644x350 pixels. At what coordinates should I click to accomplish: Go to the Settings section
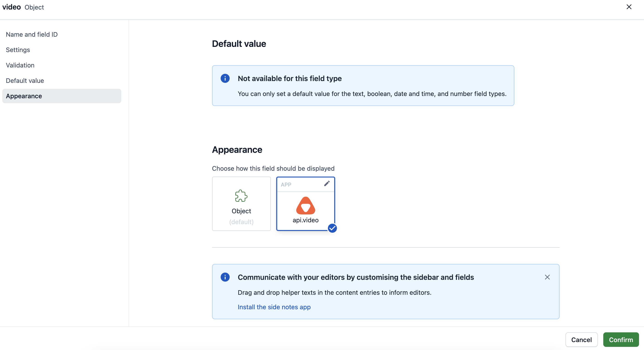18,50
